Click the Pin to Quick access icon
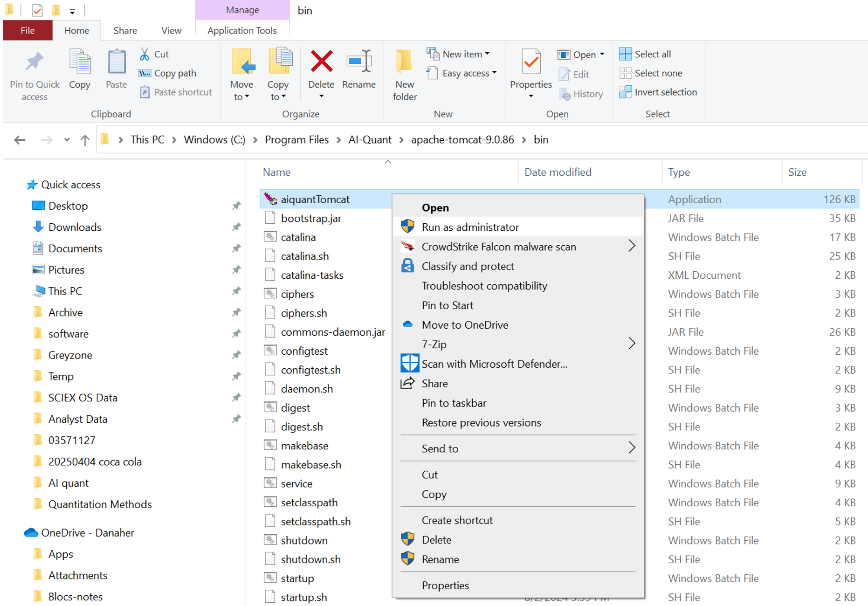868x606 pixels. coord(34,62)
